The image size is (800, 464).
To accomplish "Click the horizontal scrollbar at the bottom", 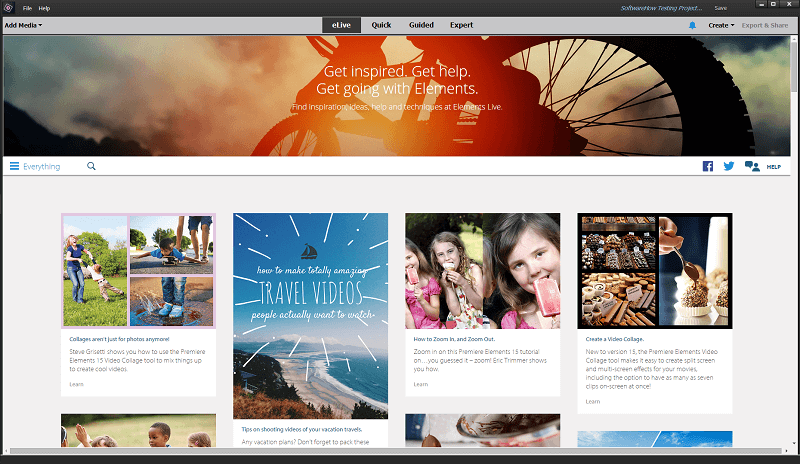I will coord(395,451).
